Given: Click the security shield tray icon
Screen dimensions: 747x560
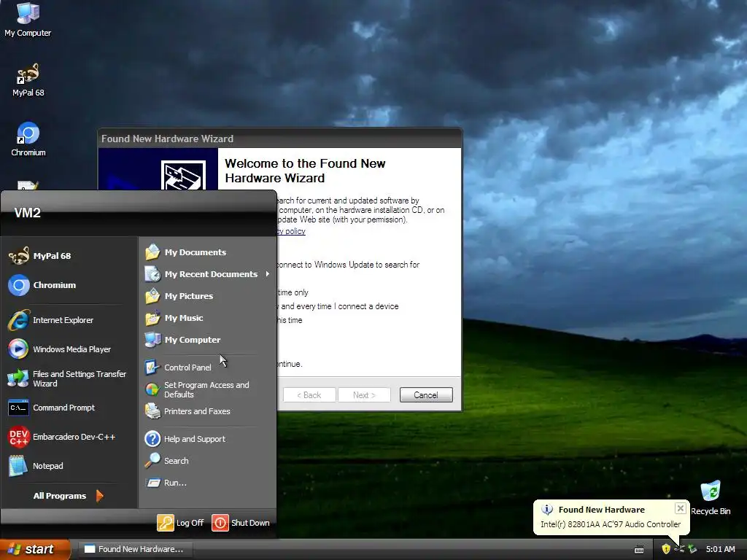Looking at the screenshot, I should [x=666, y=549].
